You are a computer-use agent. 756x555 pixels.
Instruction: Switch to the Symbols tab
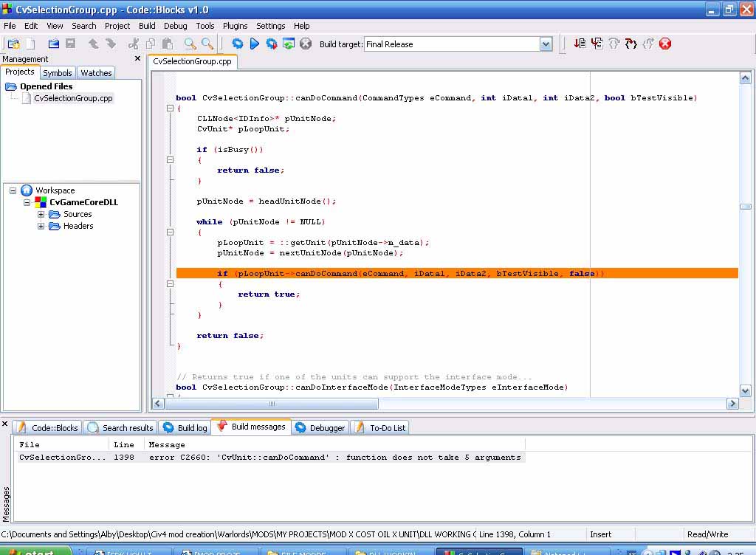57,73
